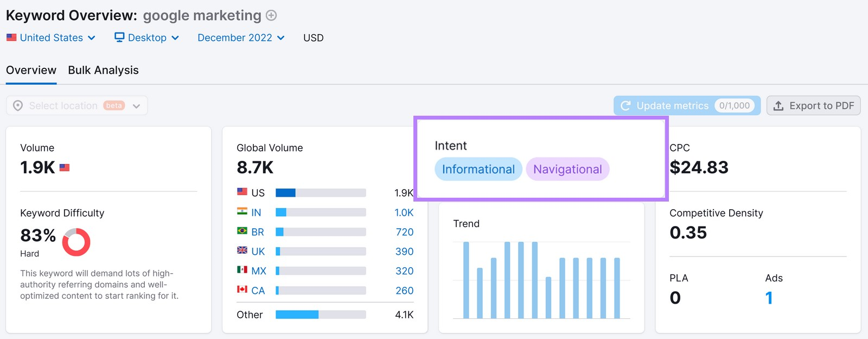This screenshot has width=868, height=339.
Task: Click the Export to PDF button
Action: click(813, 105)
